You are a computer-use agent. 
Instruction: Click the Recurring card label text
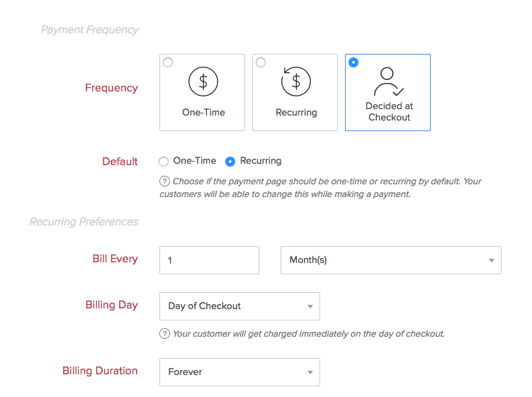click(x=296, y=112)
